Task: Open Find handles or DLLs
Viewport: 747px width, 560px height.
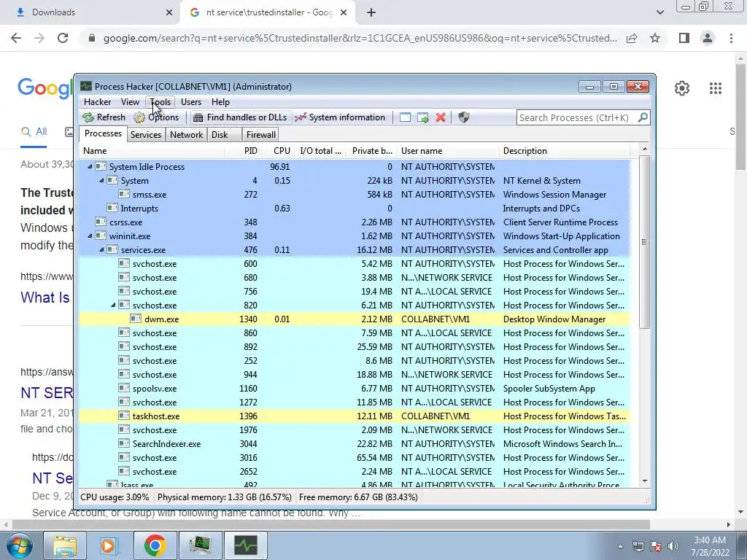Action: pos(240,117)
